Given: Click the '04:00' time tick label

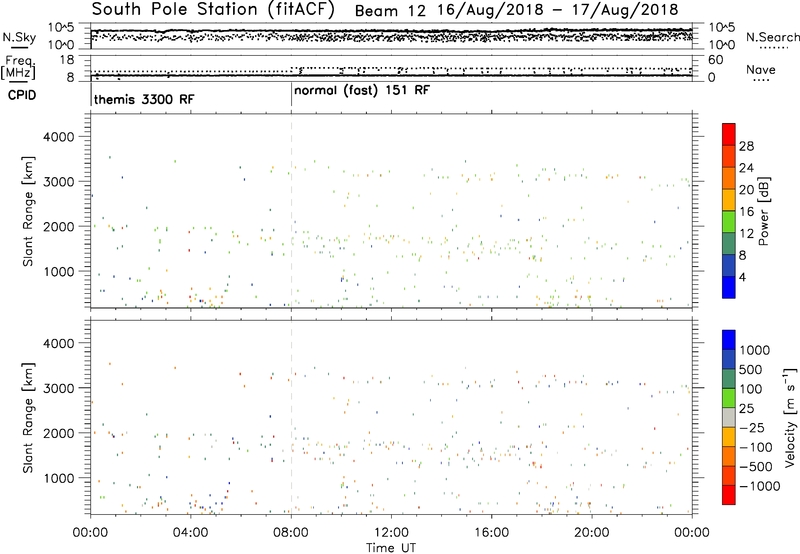Looking at the screenshot, I should click(x=190, y=533).
